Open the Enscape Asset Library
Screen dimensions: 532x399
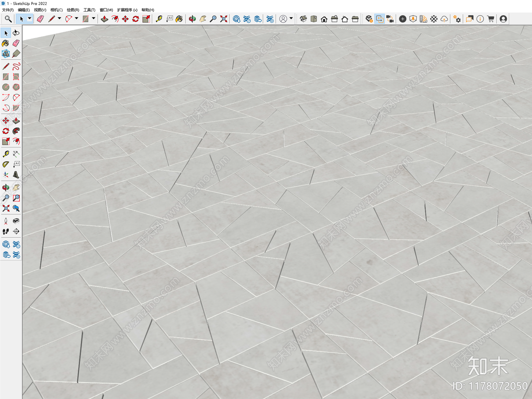(413, 19)
